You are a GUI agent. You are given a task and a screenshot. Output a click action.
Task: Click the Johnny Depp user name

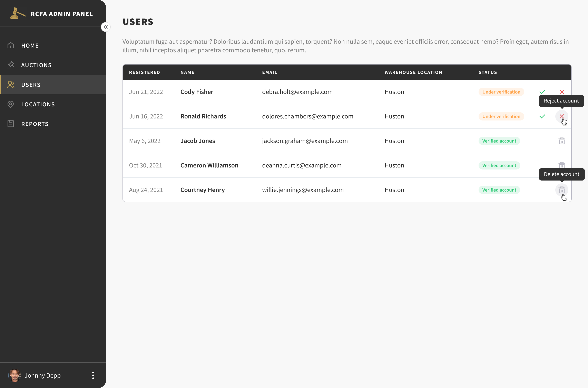click(42, 375)
